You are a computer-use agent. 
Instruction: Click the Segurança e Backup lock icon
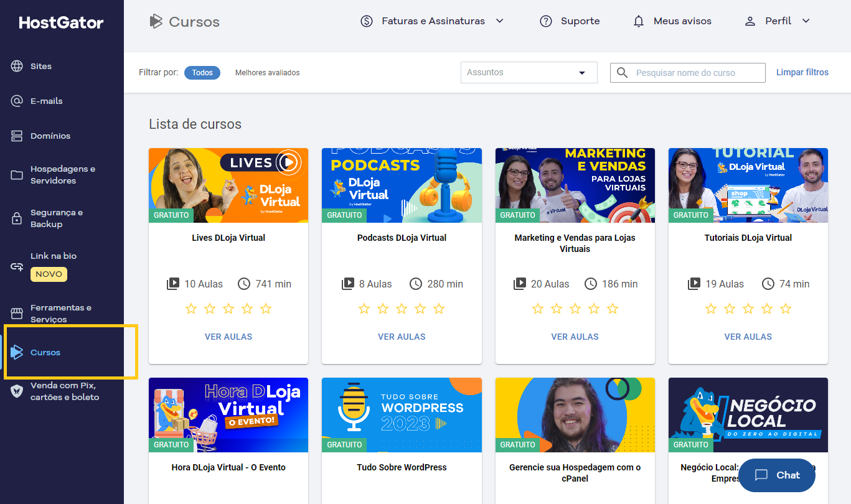[17, 218]
